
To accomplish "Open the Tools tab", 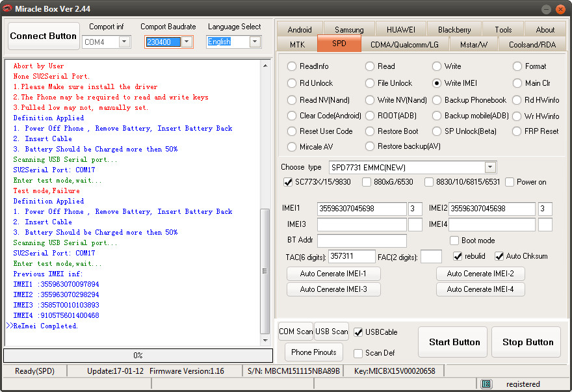I will click(503, 29).
